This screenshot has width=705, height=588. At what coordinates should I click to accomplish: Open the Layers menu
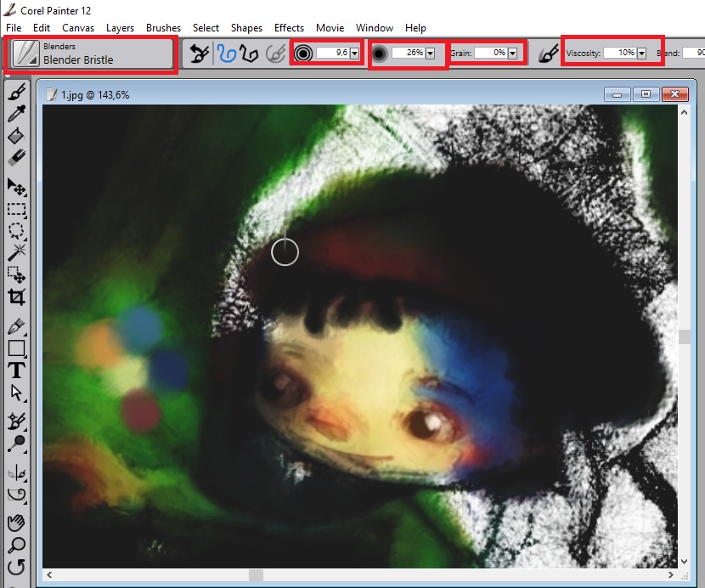point(120,28)
